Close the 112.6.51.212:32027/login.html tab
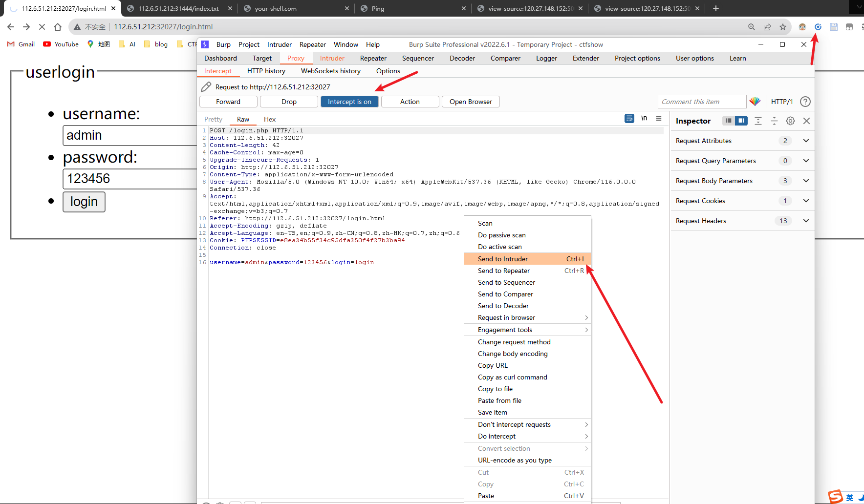The image size is (864, 504). 113,8
